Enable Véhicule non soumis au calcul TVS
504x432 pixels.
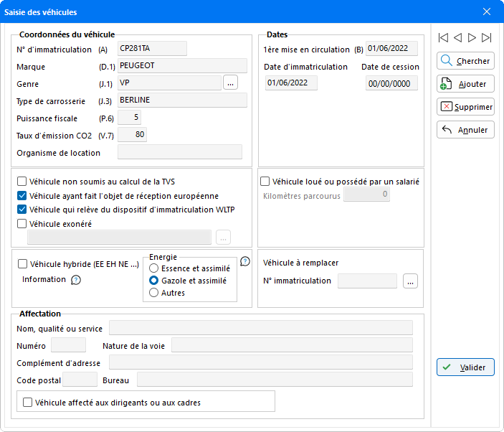coord(22,182)
